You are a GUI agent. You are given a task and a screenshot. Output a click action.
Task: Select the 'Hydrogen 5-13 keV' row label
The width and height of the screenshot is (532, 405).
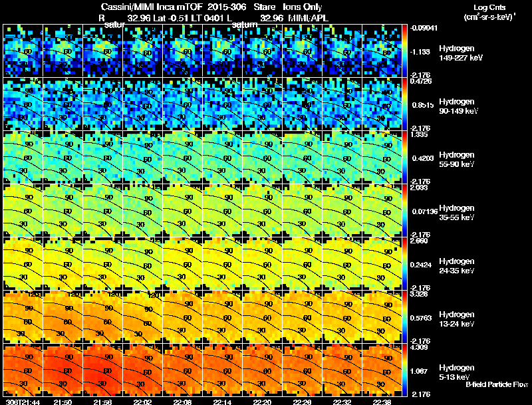pos(457,372)
